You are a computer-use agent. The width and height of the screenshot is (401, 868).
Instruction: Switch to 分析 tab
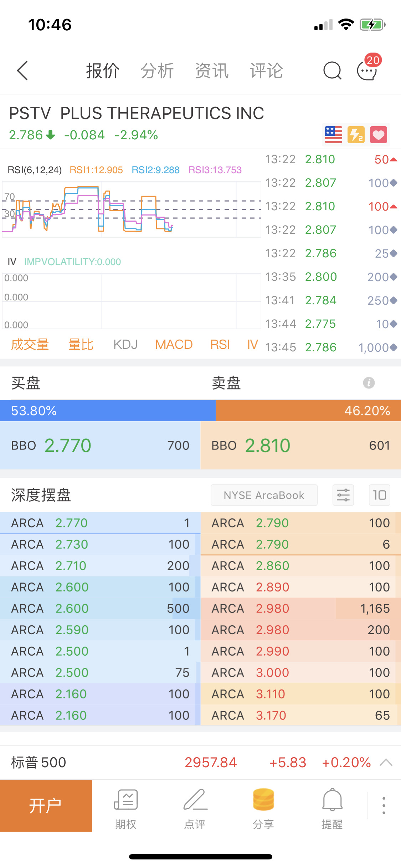157,71
